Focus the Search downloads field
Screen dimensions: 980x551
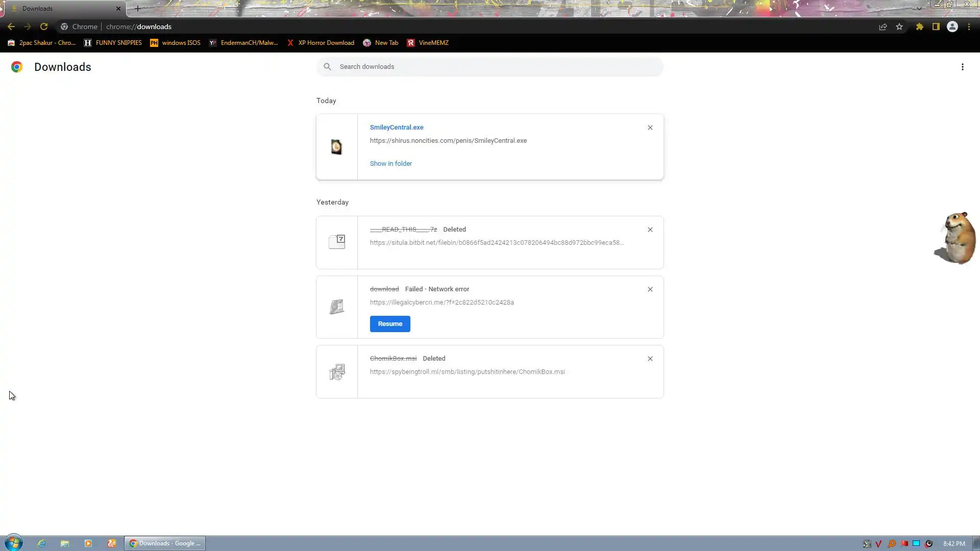click(x=490, y=67)
